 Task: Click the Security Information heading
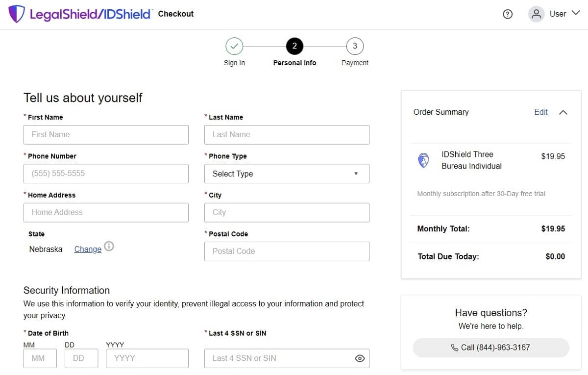67,290
